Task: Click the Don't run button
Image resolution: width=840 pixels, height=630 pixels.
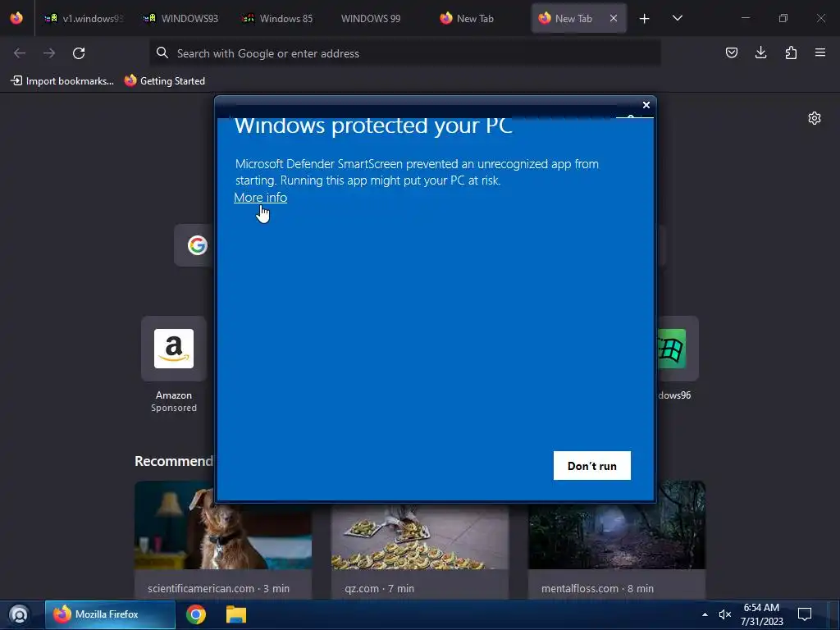Action: [592, 466]
